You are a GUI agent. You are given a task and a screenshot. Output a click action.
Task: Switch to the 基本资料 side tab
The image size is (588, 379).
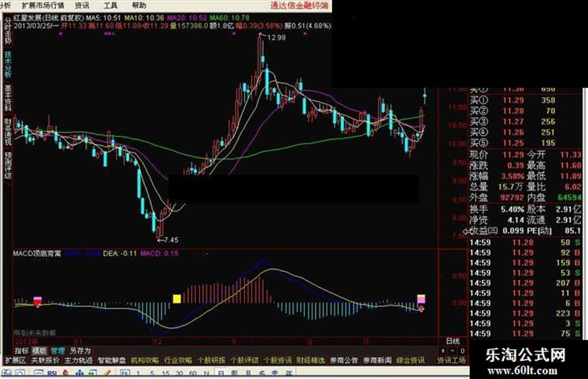8,98
